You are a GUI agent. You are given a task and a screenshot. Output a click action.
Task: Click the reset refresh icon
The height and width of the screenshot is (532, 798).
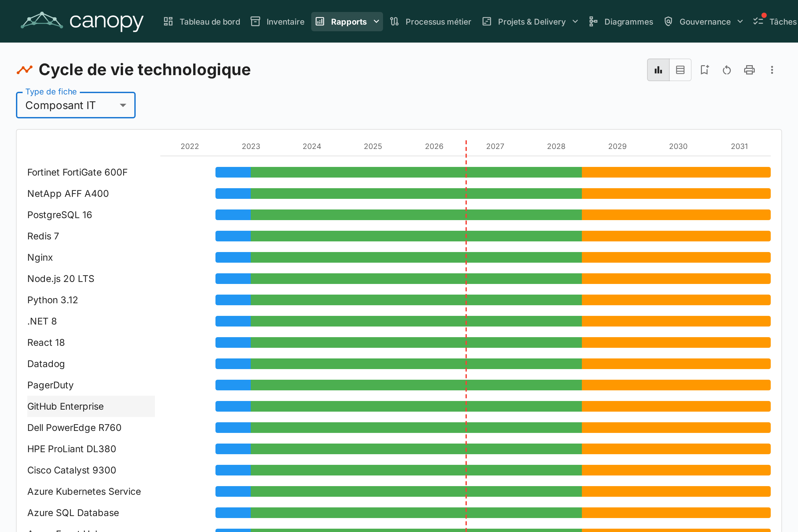coord(727,70)
